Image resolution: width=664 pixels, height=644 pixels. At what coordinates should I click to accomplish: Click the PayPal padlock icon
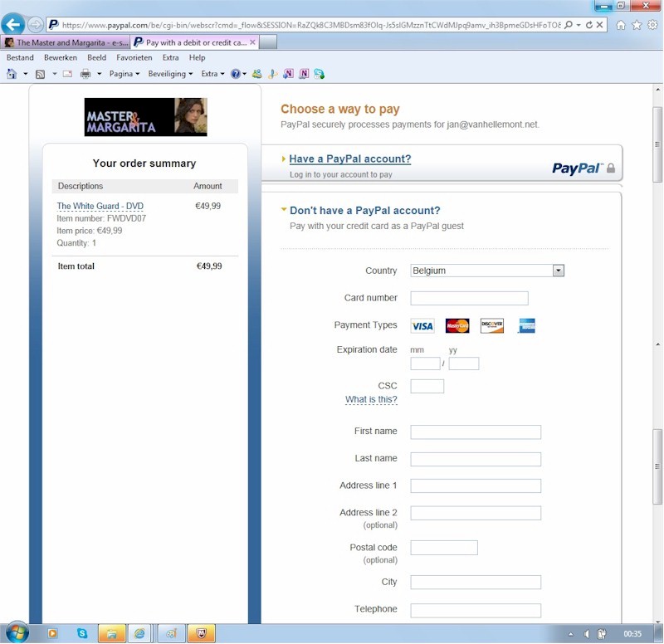(611, 168)
